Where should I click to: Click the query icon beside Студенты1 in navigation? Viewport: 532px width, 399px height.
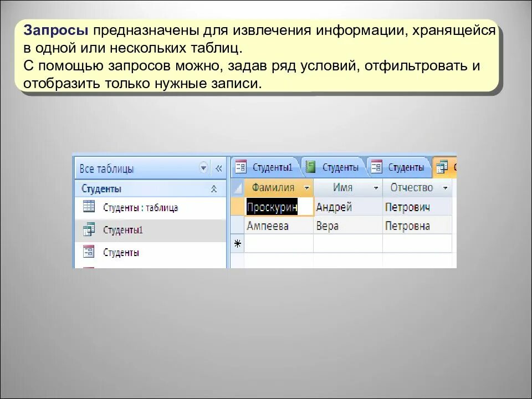tap(89, 229)
